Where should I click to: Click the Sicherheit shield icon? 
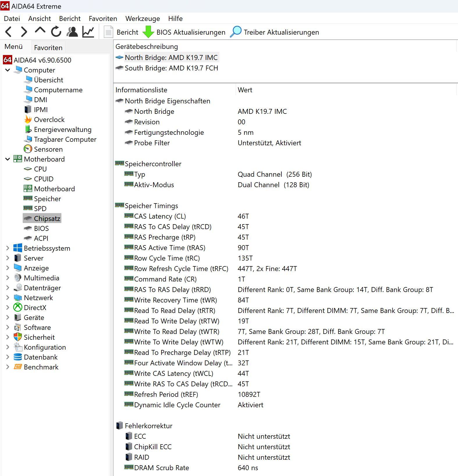coord(18,337)
